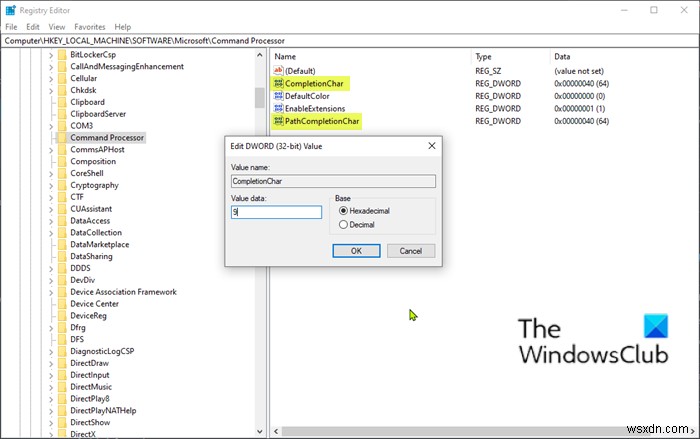Click the 0x00000001 (1) data value
The width and height of the screenshot is (700, 439).
click(579, 109)
